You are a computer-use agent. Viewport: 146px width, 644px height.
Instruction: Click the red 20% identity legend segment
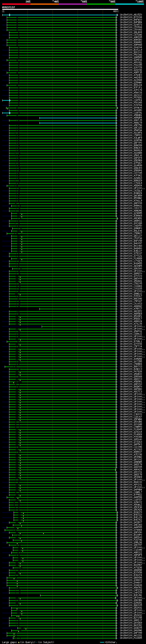click(x=16, y=4)
